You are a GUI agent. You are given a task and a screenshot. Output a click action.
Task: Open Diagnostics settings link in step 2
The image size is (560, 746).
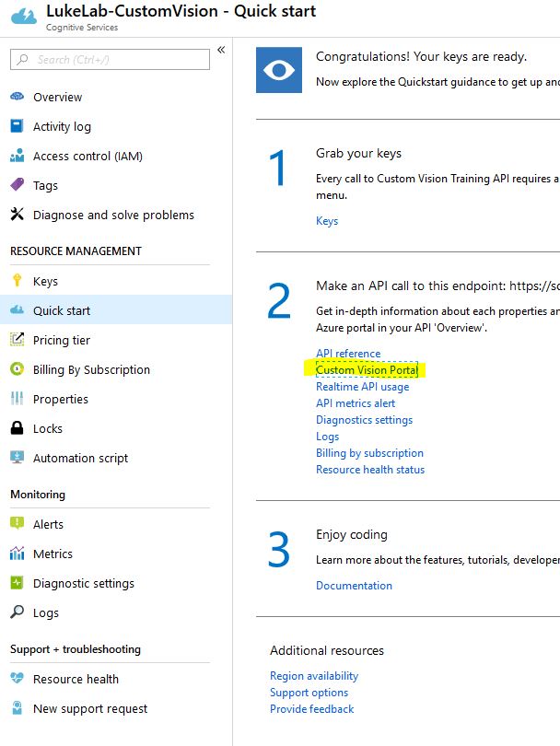coord(365,420)
